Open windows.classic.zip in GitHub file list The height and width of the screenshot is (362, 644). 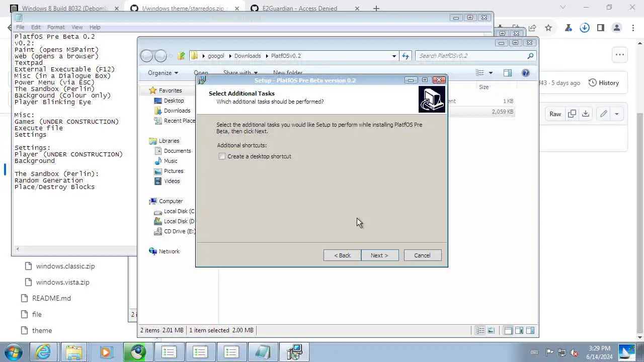click(x=65, y=266)
